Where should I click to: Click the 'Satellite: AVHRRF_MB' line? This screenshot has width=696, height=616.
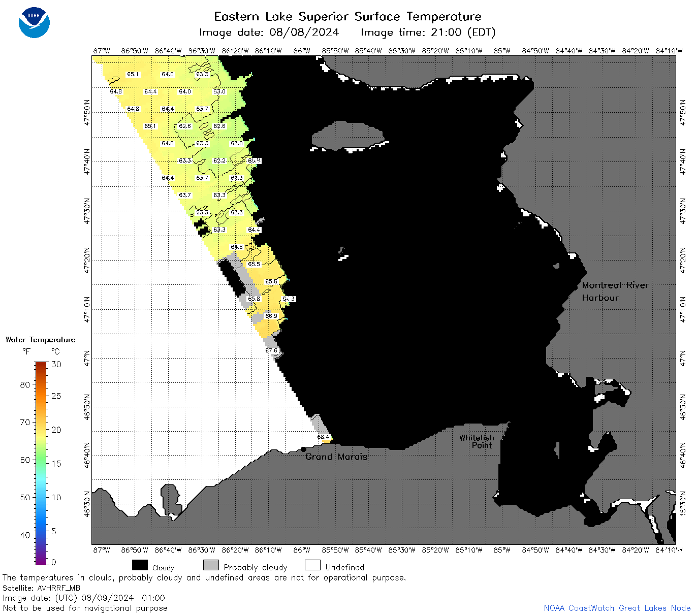42,588
